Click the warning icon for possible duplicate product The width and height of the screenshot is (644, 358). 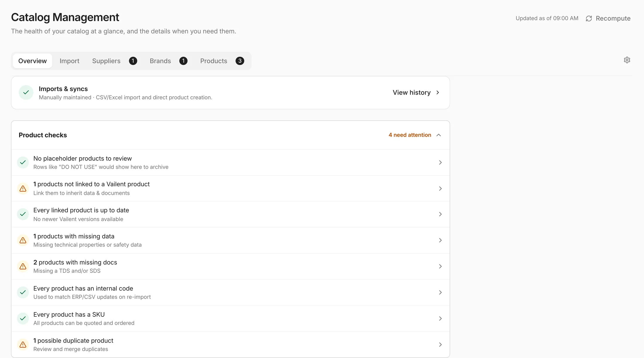point(23,345)
